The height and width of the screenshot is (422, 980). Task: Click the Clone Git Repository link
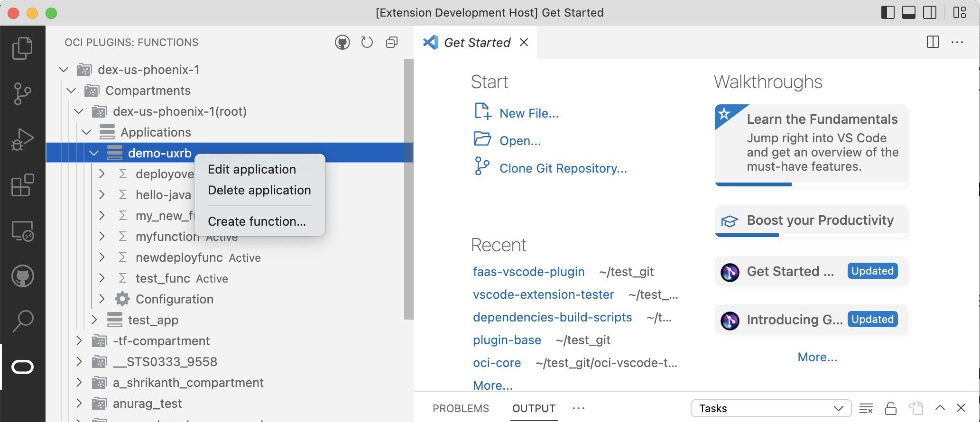pyautogui.click(x=563, y=168)
